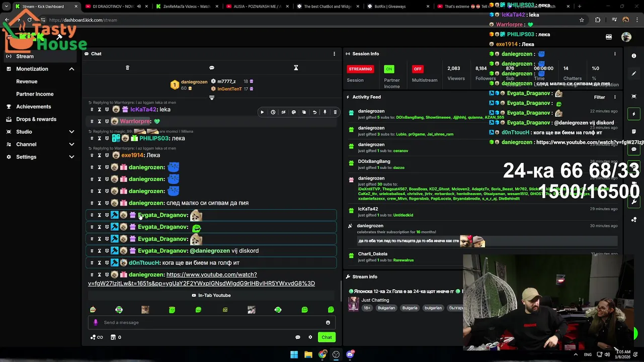Open Revenue under Monetization
The height and width of the screenshot is (362, 644).
[27, 81]
